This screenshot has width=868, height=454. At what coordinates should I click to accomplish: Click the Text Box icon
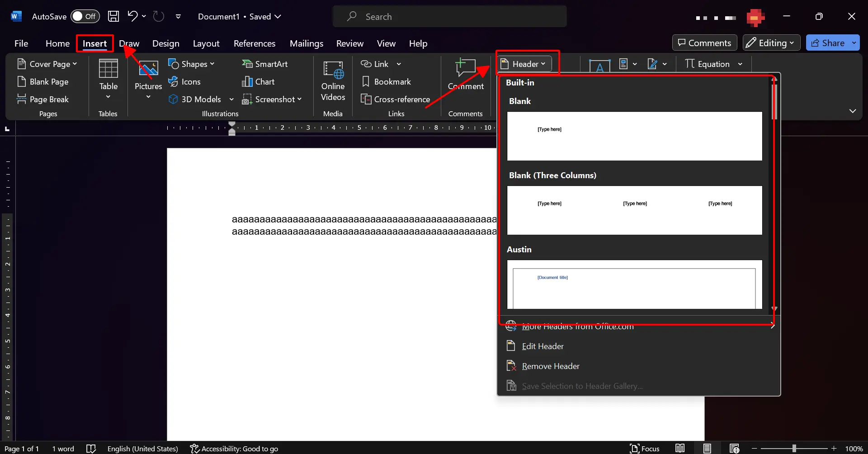[600, 66]
